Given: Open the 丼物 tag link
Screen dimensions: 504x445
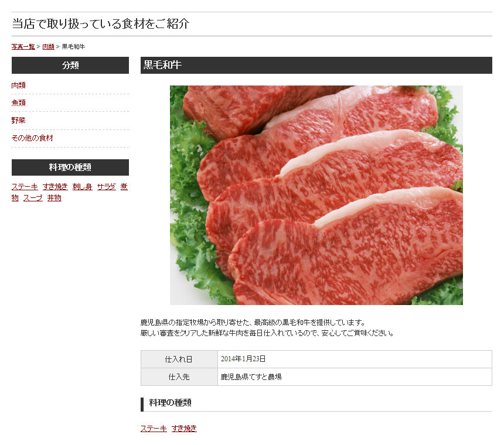Looking at the screenshot, I should [x=55, y=198].
